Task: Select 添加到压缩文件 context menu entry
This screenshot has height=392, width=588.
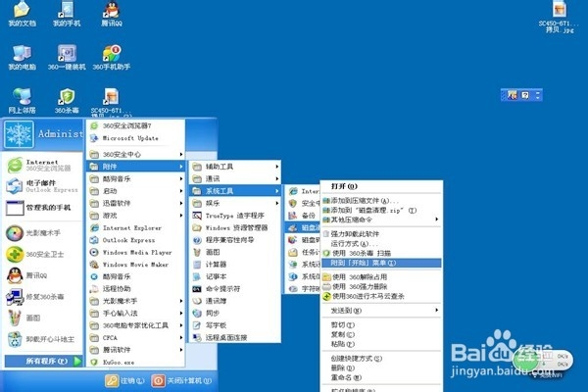Action: point(381,201)
